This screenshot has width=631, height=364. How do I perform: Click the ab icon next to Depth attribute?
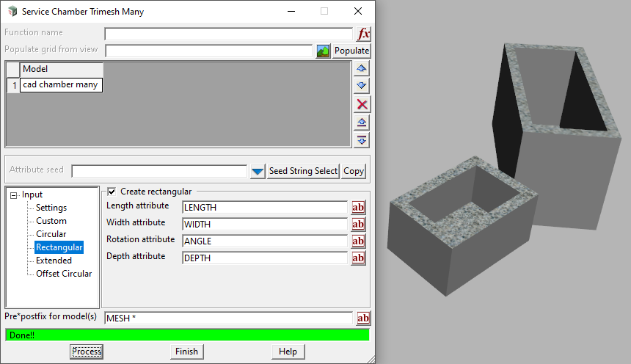tap(358, 258)
